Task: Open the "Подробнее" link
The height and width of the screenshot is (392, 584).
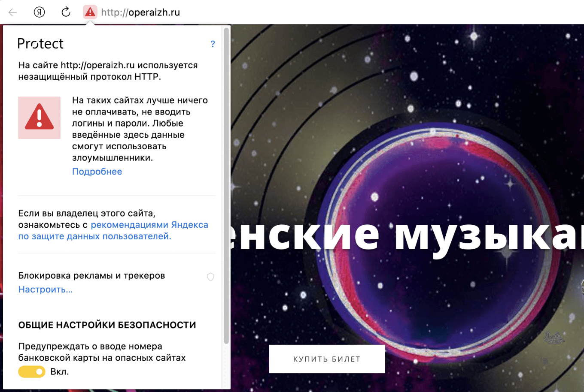Action: point(97,171)
